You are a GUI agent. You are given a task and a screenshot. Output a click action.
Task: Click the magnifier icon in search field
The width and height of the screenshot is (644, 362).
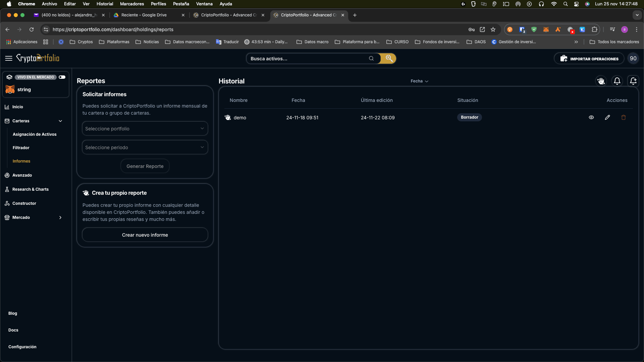pyautogui.click(x=371, y=58)
